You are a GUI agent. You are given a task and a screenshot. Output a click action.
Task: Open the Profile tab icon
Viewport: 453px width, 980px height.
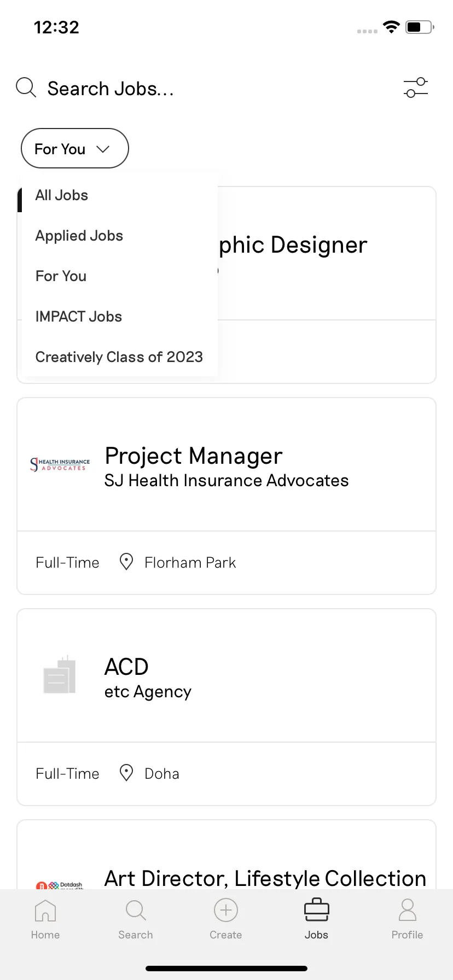click(x=407, y=920)
